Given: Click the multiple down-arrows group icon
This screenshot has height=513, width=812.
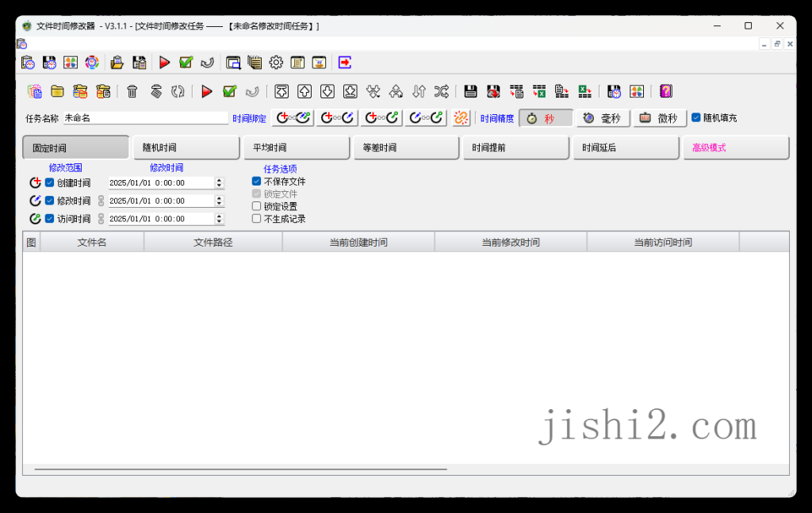Looking at the screenshot, I should tap(373, 92).
